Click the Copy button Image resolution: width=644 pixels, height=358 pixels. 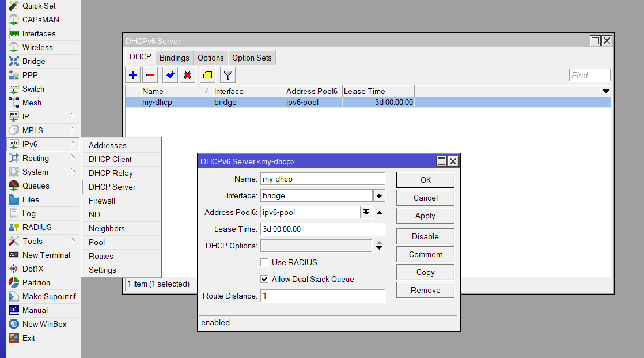tap(425, 272)
